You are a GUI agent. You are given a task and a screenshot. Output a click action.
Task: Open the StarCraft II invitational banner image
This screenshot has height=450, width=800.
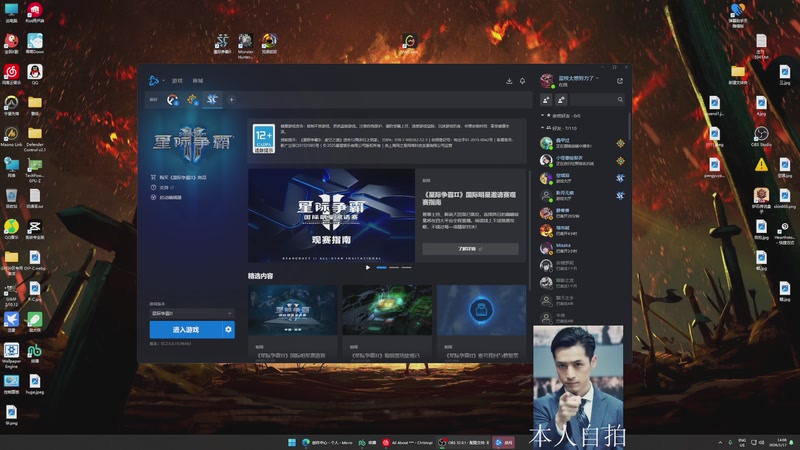331,215
